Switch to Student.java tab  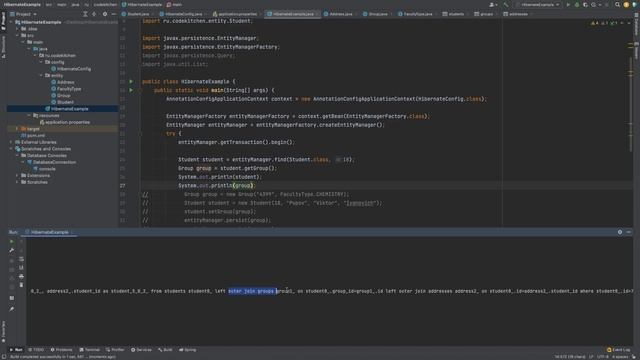pyautogui.click(x=138, y=14)
